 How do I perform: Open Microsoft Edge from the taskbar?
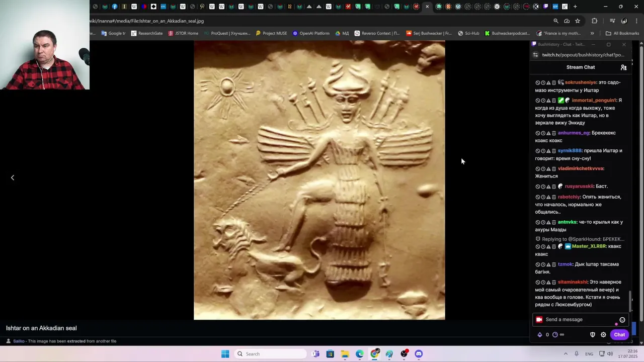[360, 354]
